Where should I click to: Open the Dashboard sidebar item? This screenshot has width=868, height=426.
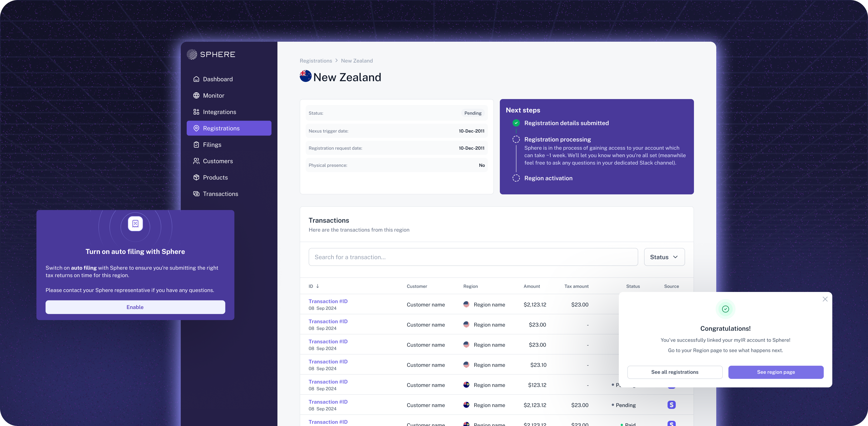pyautogui.click(x=218, y=79)
